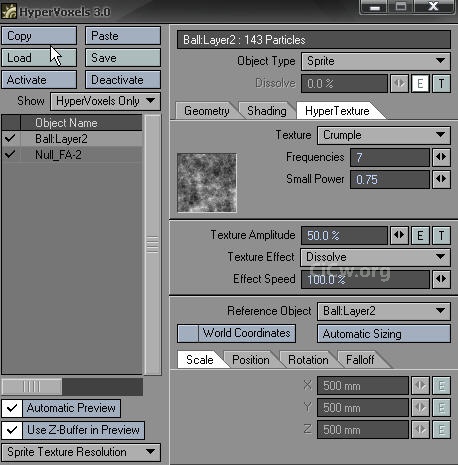The height and width of the screenshot is (465, 458).
Task: Select Ball:Layer2 in the object list
Action: click(x=72, y=138)
